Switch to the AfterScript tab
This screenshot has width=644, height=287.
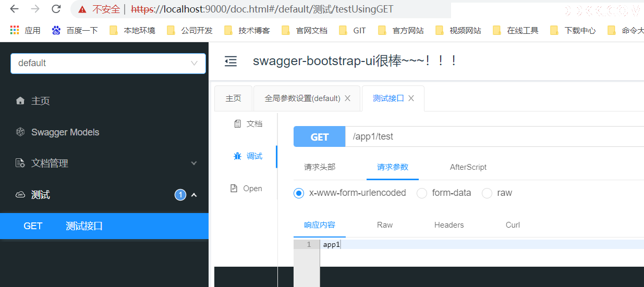(x=468, y=167)
